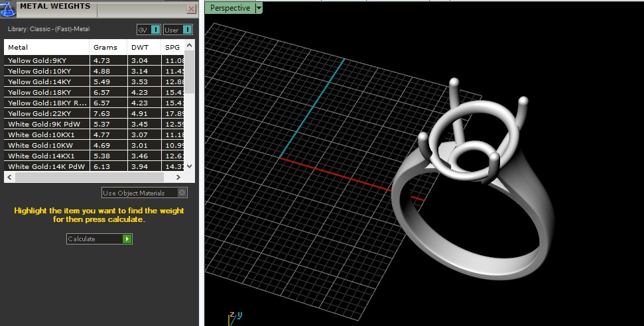Click the 3.07 DWT value
Screen dimensions: 644x326
point(139,135)
